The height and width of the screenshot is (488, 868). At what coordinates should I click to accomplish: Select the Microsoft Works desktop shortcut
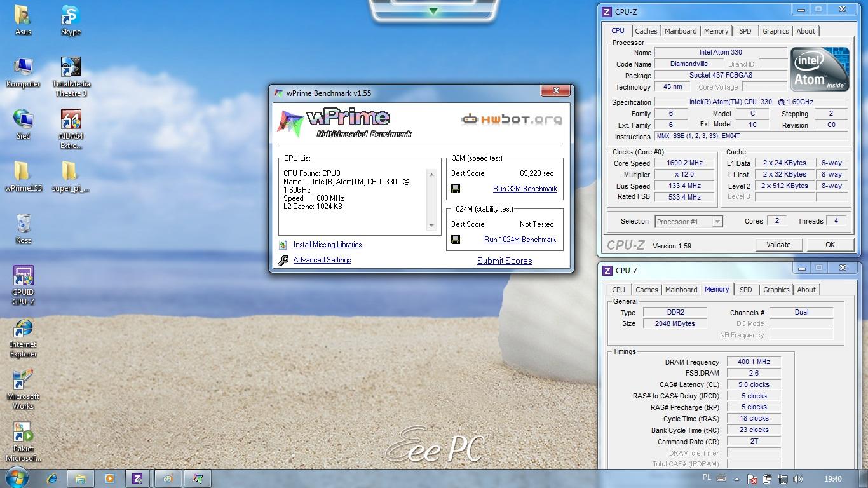(23, 390)
